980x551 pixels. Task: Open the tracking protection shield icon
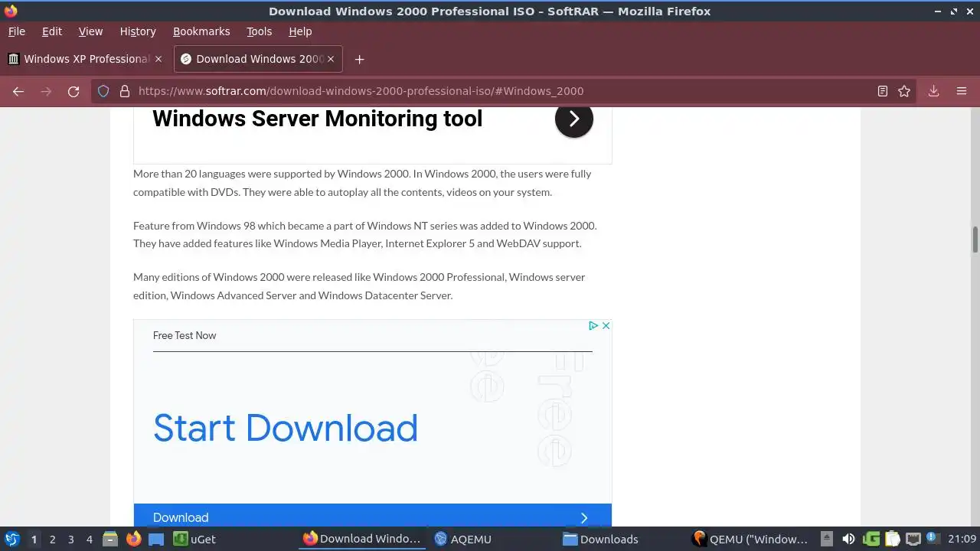click(103, 91)
